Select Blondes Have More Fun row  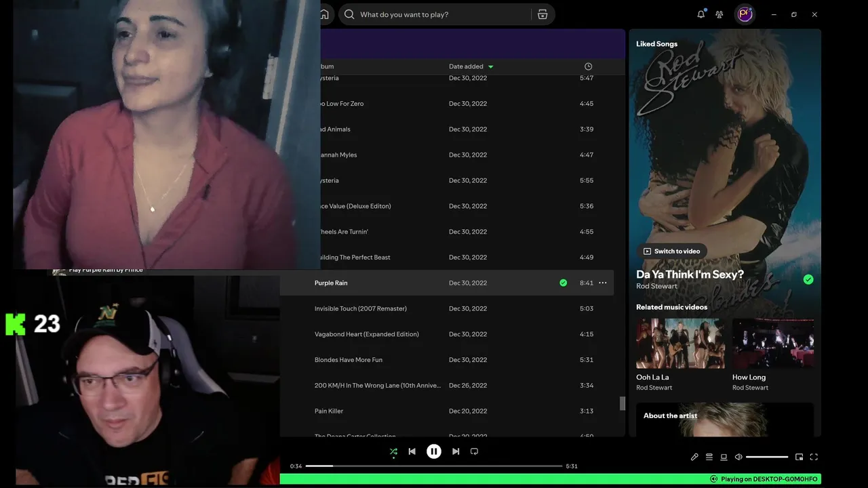point(448,360)
